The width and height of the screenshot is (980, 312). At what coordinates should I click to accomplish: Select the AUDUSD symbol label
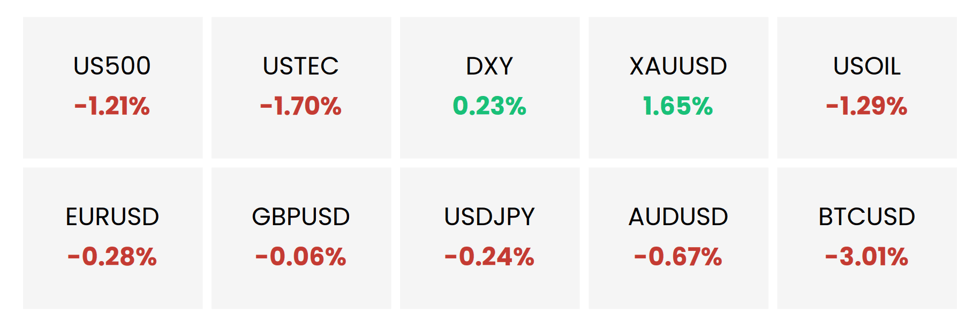(678, 217)
